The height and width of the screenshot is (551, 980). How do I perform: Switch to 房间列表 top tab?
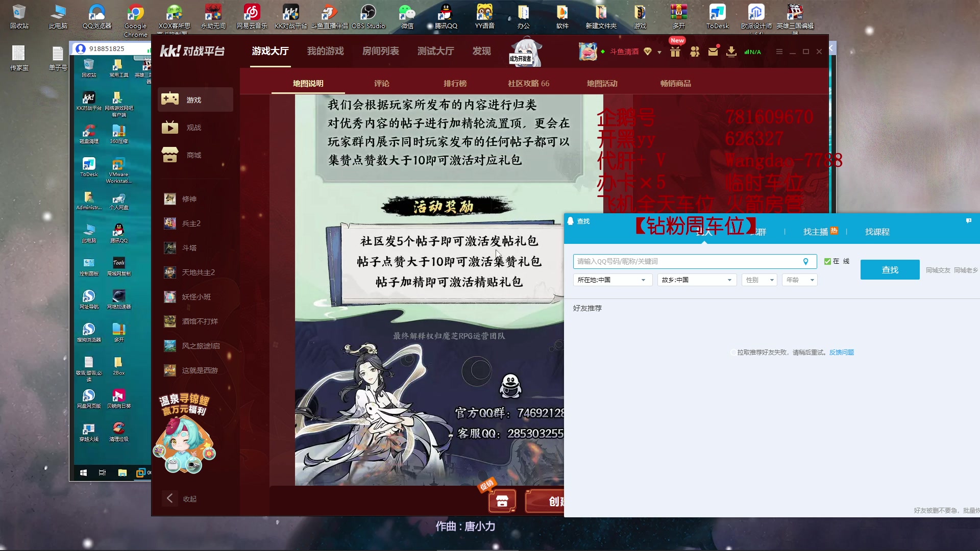(x=380, y=51)
